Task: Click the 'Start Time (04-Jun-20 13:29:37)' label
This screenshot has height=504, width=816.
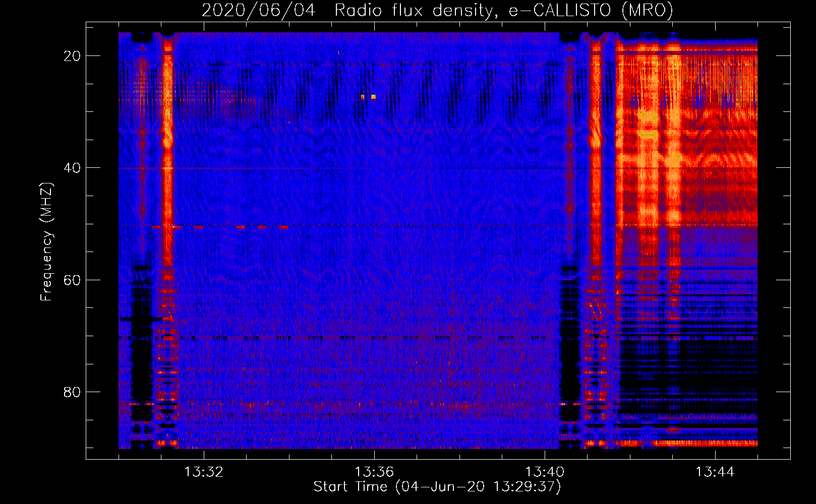Action: pyautogui.click(x=437, y=487)
